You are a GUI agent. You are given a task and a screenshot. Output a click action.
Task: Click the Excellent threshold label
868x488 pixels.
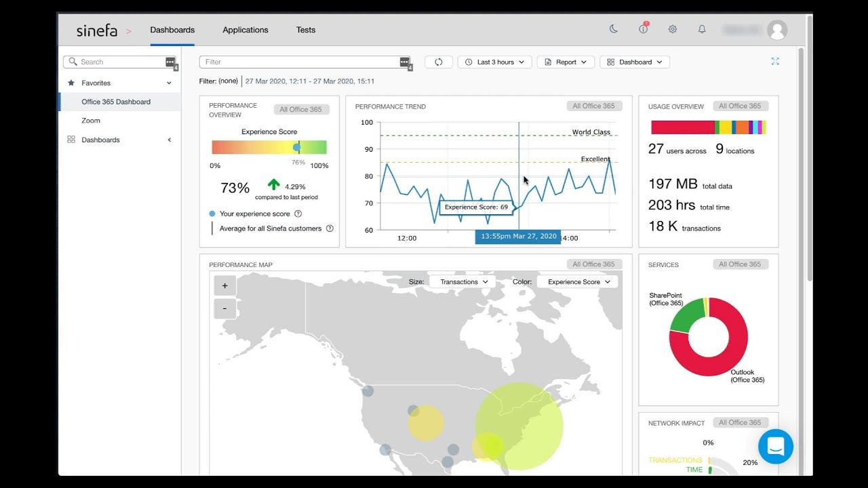point(595,159)
